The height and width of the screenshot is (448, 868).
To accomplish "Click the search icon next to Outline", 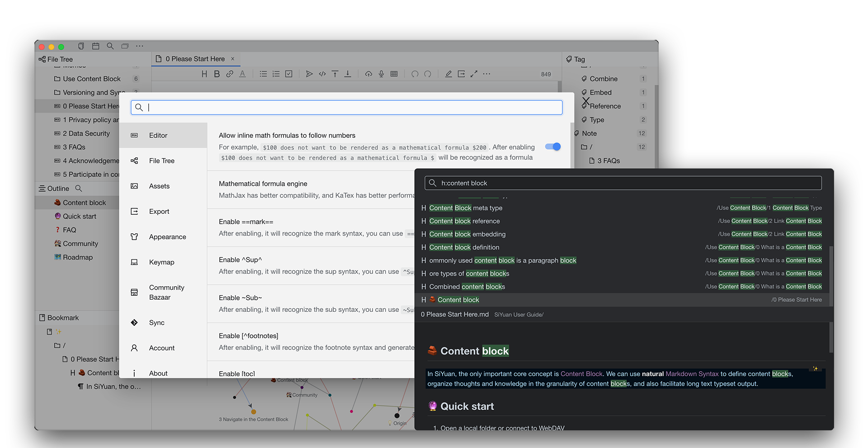I will [79, 189].
